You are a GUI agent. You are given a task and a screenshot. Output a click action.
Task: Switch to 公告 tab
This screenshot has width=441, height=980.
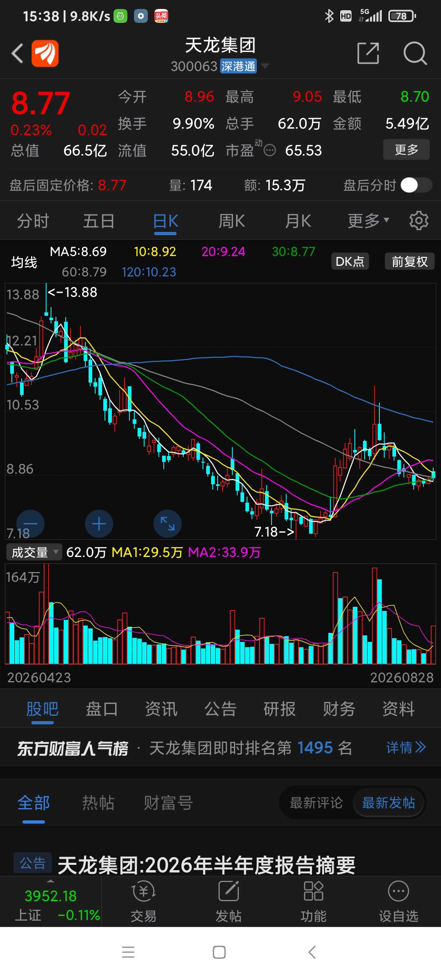click(x=220, y=709)
